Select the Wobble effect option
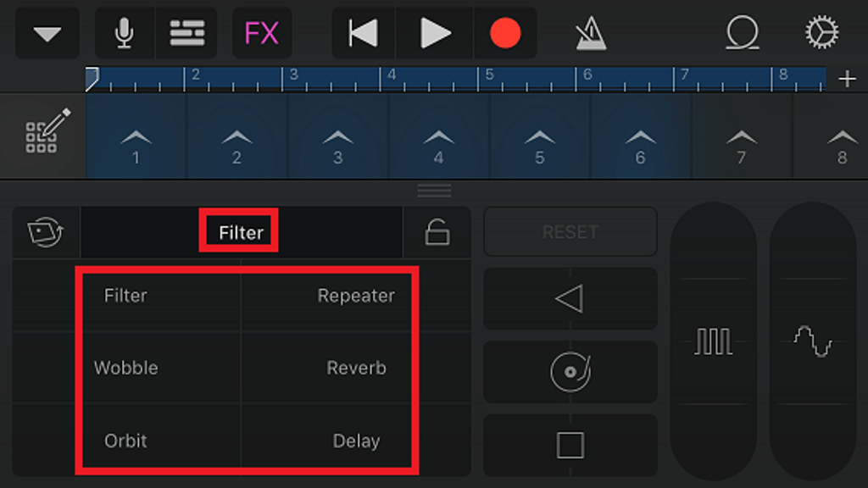 [x=126, y=368]
